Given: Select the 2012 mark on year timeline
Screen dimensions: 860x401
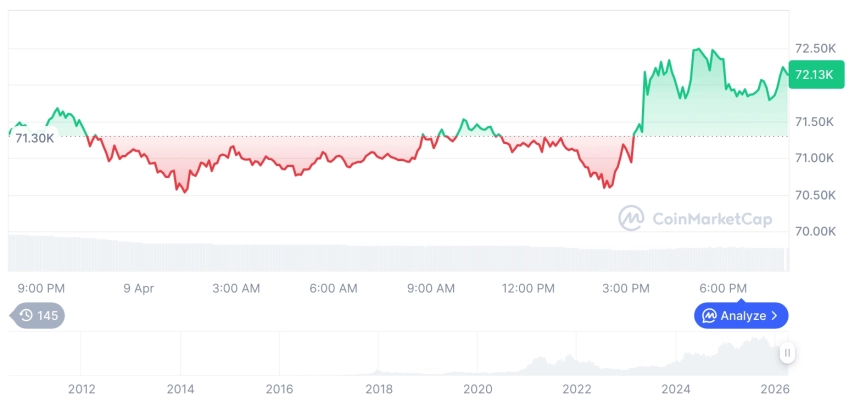Looking at the screenshot, I should (81, 389).
